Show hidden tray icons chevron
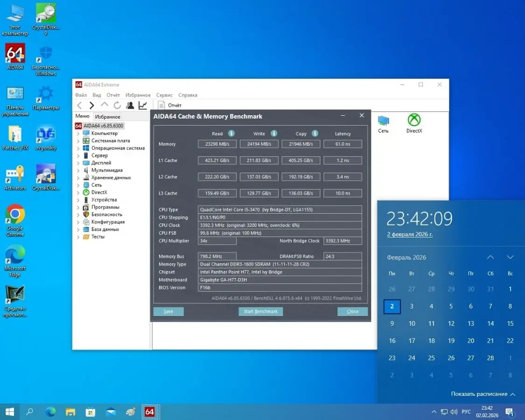Viewport: 525px width, 420px height. pyautogui.click(x=434, y=412)
